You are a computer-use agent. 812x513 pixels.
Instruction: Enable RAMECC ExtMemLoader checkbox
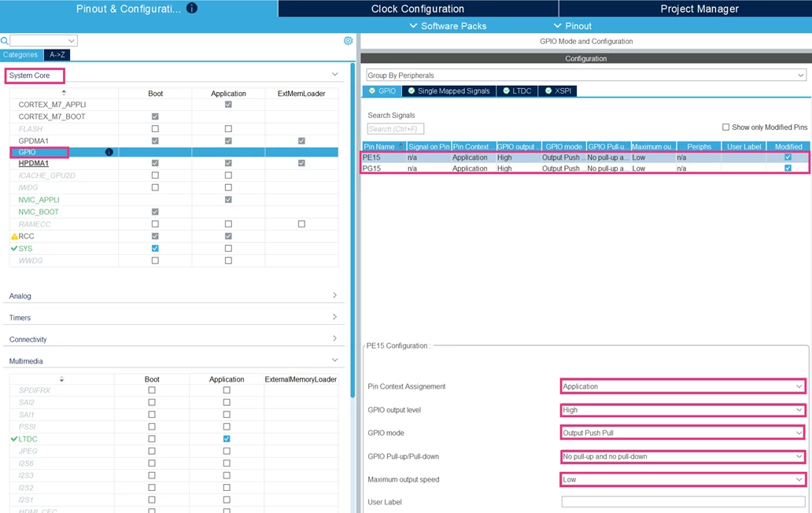(301, 224)
